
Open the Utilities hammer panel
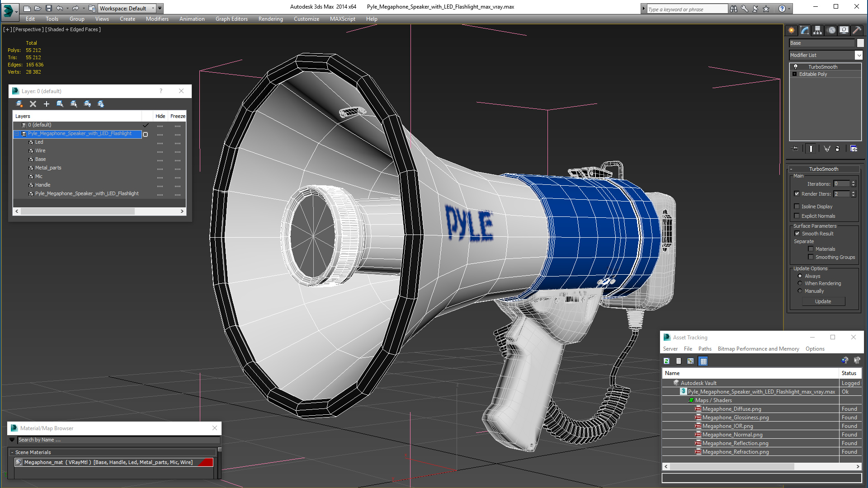pyautogui.click(x=857, y=30)
